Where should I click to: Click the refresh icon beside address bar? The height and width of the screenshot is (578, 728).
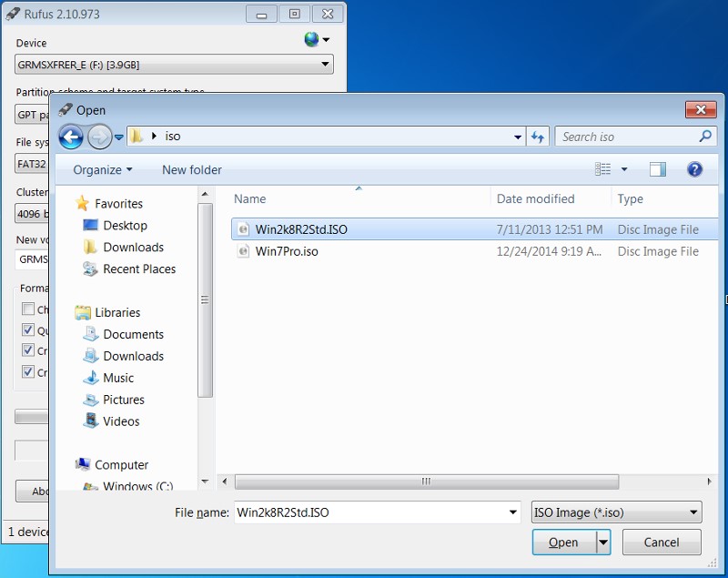(x=538, y=137)
